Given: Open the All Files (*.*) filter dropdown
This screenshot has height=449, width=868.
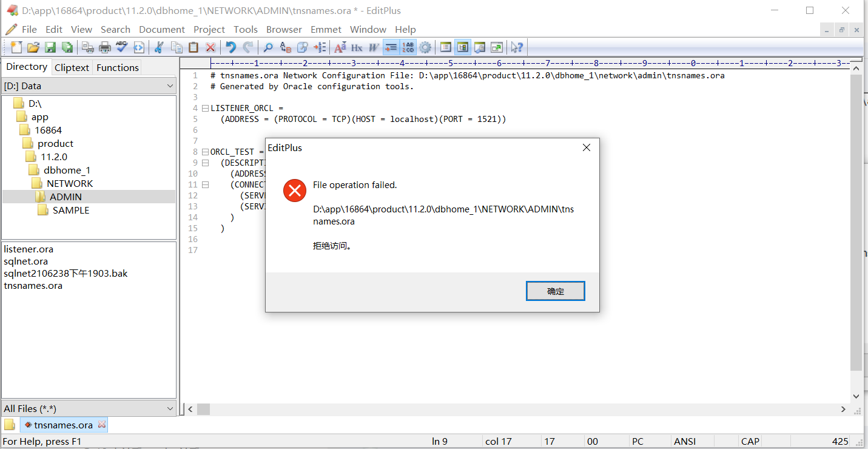Looking at the screenshot, I should point(89,408).
